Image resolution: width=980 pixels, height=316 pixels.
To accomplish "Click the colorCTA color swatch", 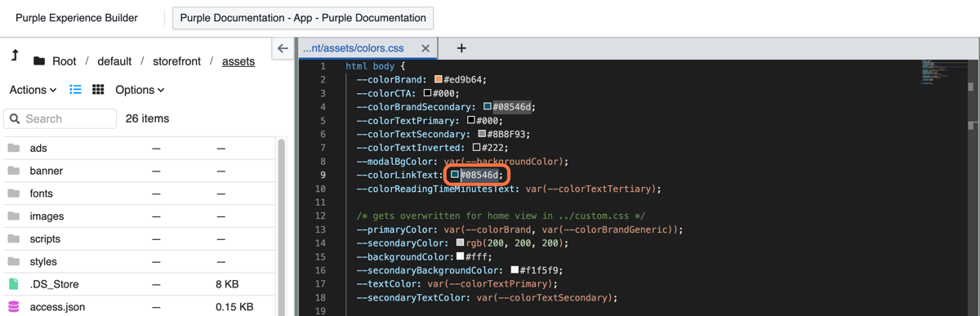I will point(427,93).
